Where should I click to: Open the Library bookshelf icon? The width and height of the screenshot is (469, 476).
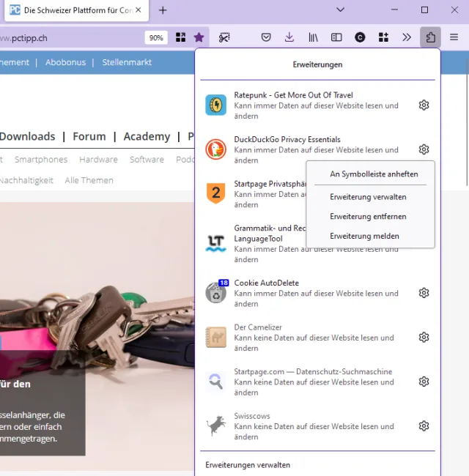(313, 37)
